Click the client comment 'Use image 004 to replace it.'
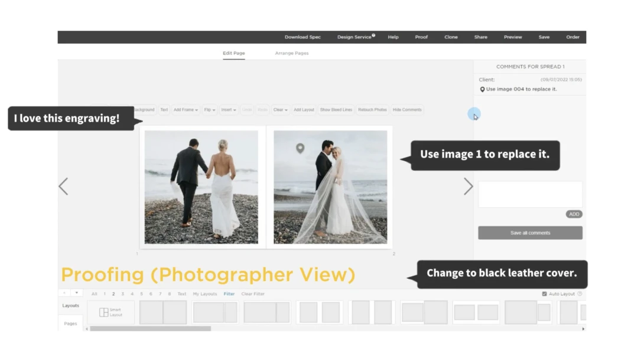This screenshot has width=644, height=362. tap(521, 89)
